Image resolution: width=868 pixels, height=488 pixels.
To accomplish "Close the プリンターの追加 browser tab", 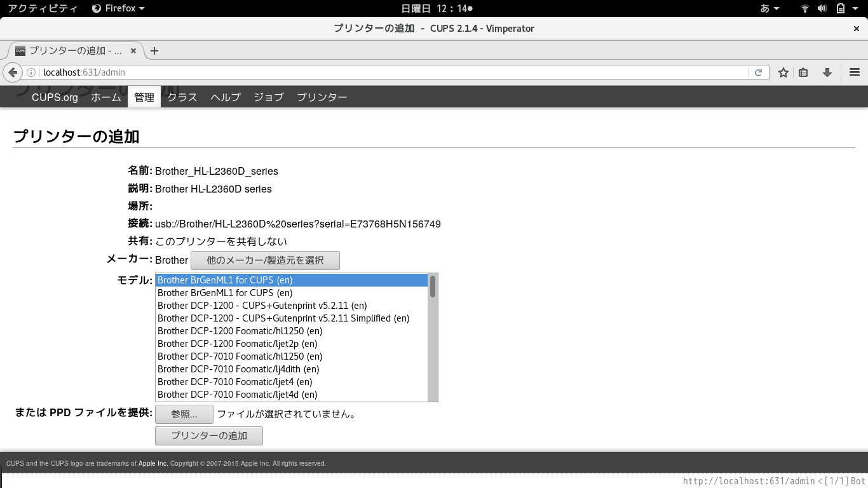I will tap(133, 51).
